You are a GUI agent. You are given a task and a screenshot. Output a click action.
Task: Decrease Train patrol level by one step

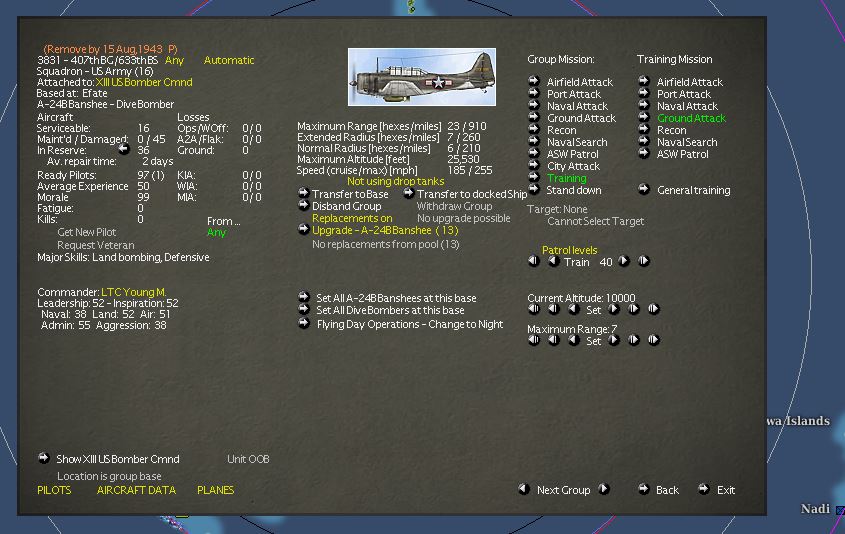click(x=553, y=261)
